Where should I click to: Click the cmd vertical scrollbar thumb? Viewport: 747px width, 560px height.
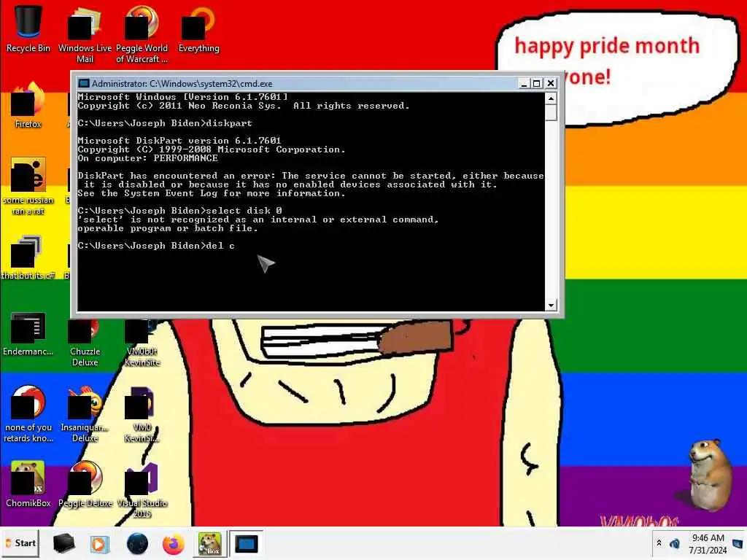tap(551, 113)
